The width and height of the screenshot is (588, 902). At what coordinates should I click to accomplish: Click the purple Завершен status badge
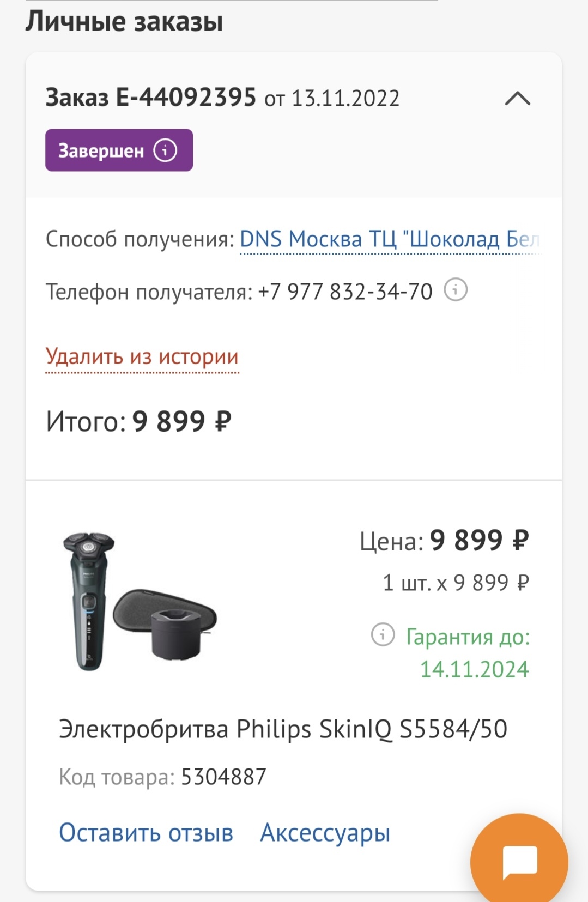click(x=101, y=150)
